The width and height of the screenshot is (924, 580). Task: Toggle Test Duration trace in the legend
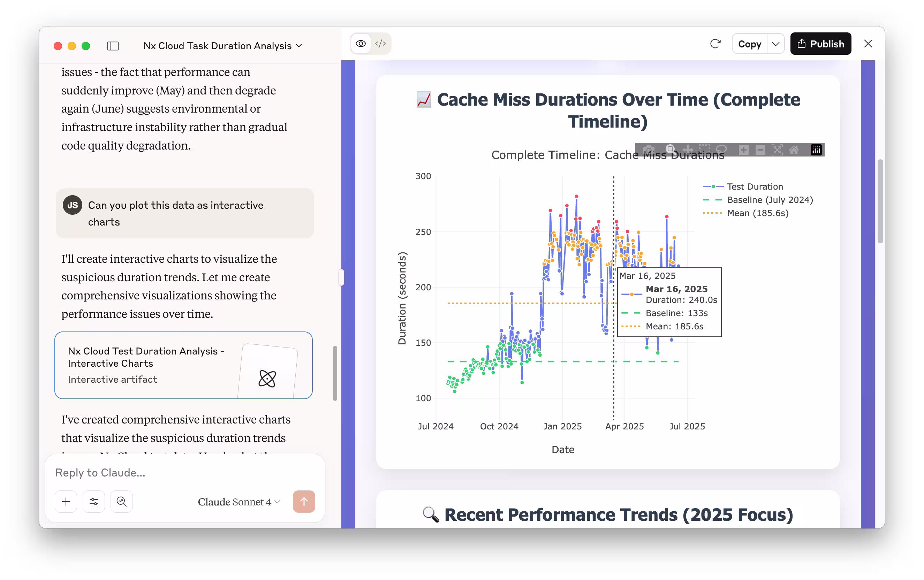pyautogui.click(x=755, y=186)
